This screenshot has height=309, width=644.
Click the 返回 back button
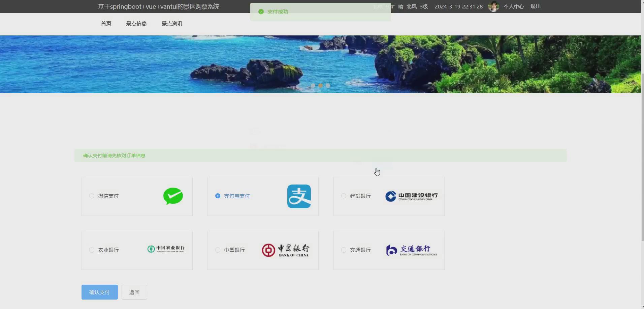point(134,292)
